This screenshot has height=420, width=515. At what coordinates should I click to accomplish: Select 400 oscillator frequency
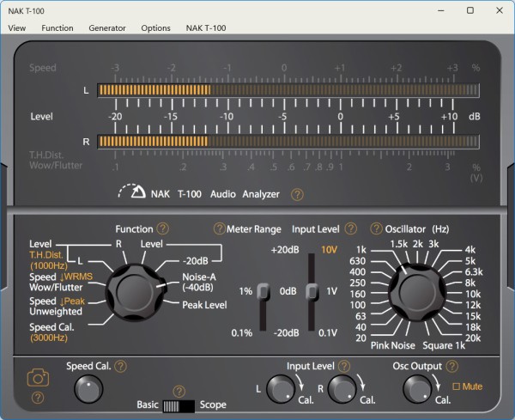(x=358, y=271)
